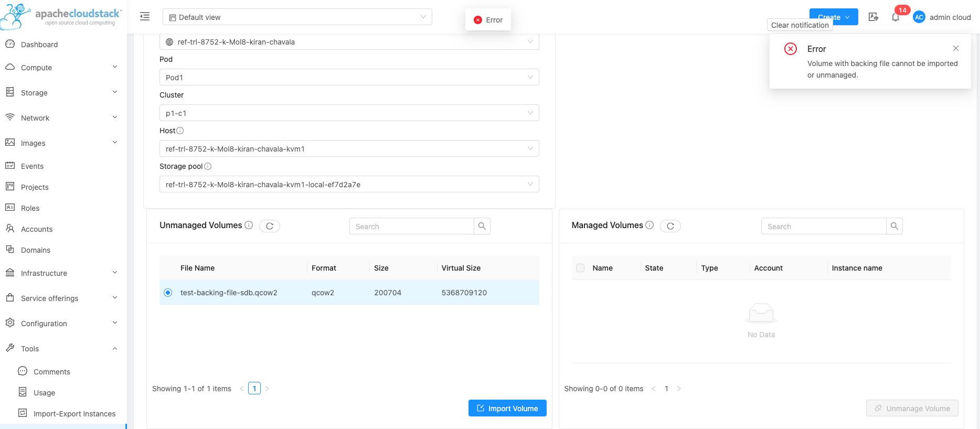
Task: Open the Storage pool dropdown
Action: (x=349, y=184)
